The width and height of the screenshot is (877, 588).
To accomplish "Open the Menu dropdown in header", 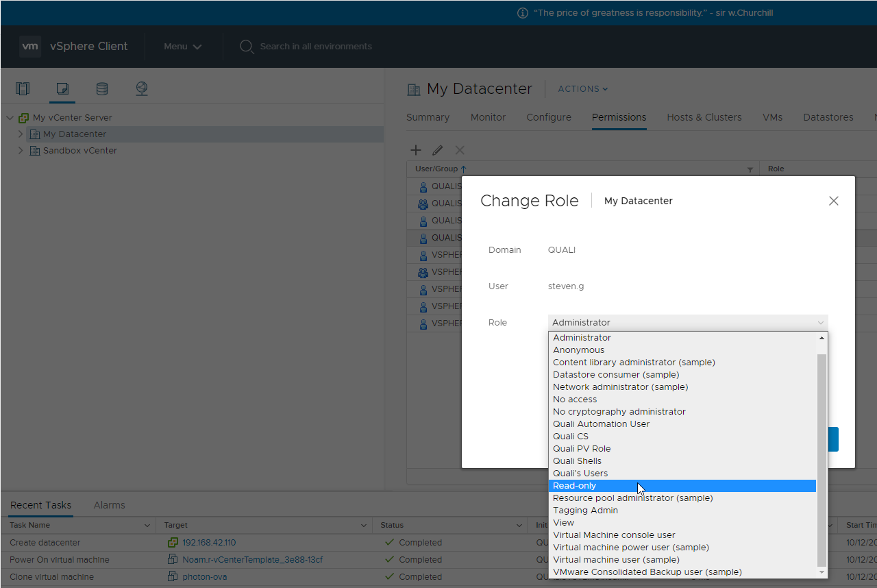I will (182, 47).
